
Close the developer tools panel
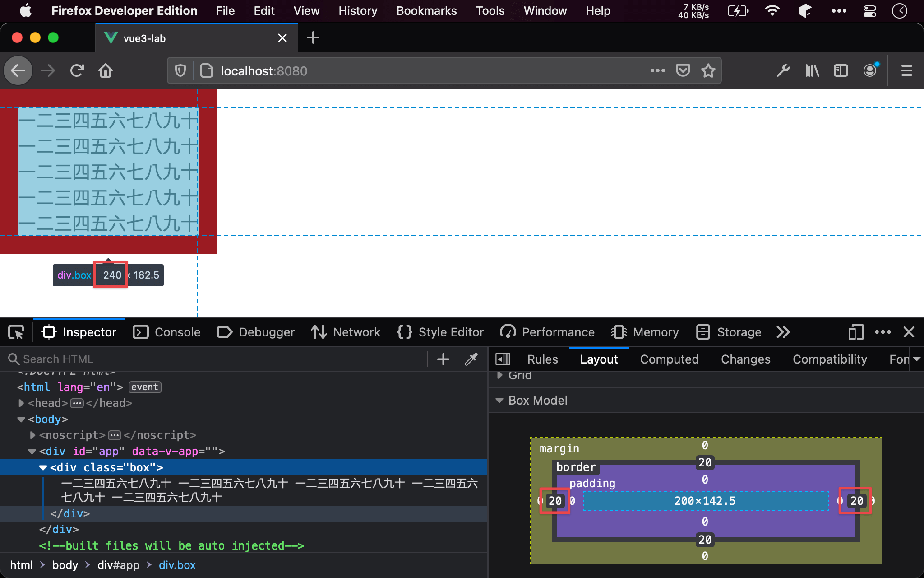point(909,332)
